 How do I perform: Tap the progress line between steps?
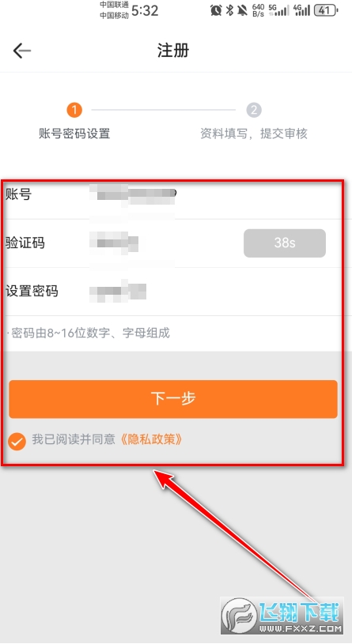[x=164, y=110]
